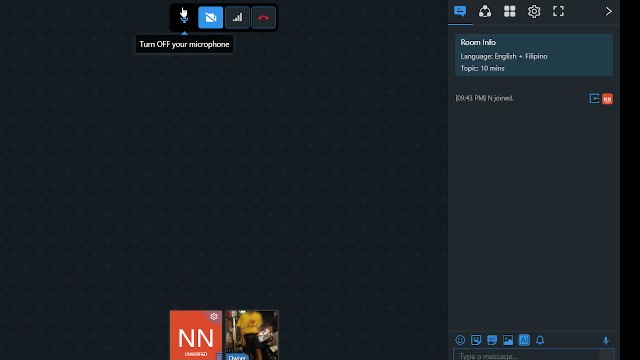Select the Owner's video thumbnail
The width and height of the screenshot is (640, 360).
(252, 335)
